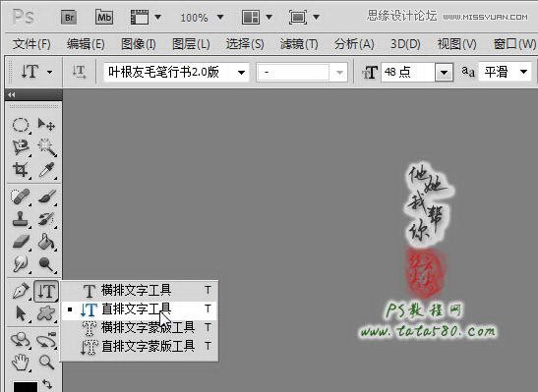
Task: Launch Mini Bridge from Mb icon
Action: 104,17
